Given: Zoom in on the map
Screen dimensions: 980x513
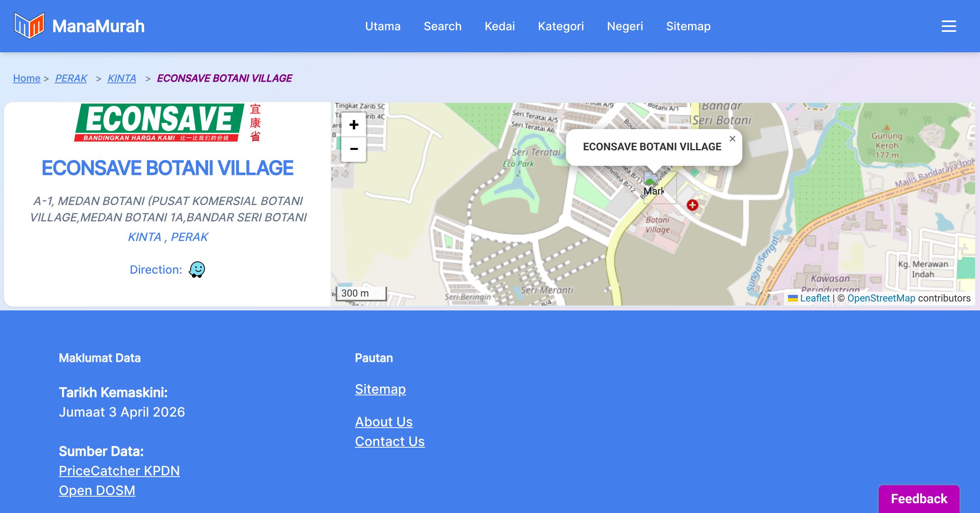Looking at the screenshot, I should (354, 125).
